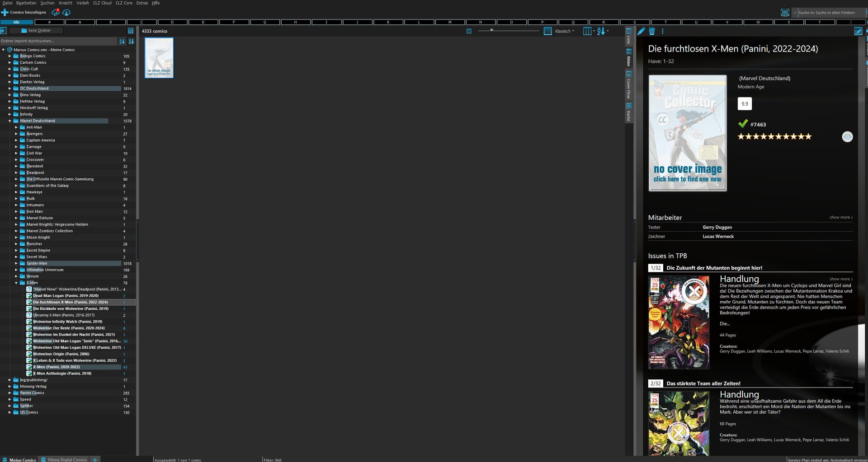Click the barcode scanner icon
This screenshot has height=462, width=868.
(785, 13)
